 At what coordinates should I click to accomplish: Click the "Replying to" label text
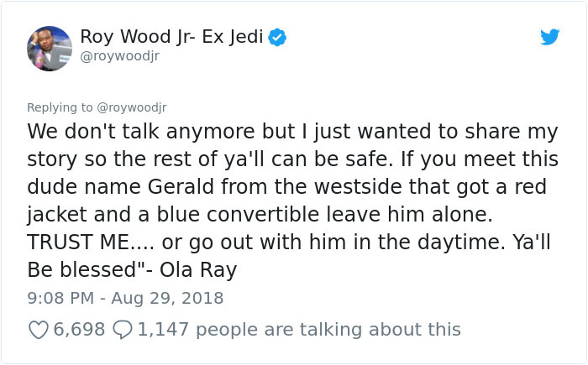coord(59,107)
